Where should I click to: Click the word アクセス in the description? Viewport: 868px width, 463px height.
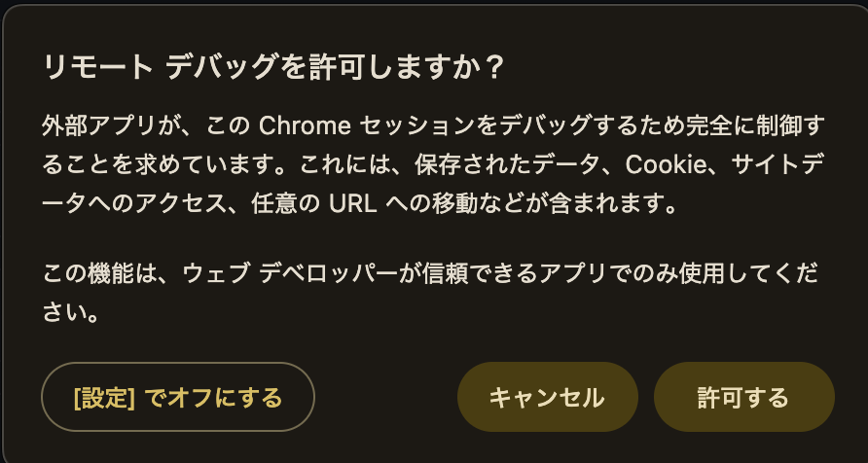pyautogui.click(x=171, y=204)
